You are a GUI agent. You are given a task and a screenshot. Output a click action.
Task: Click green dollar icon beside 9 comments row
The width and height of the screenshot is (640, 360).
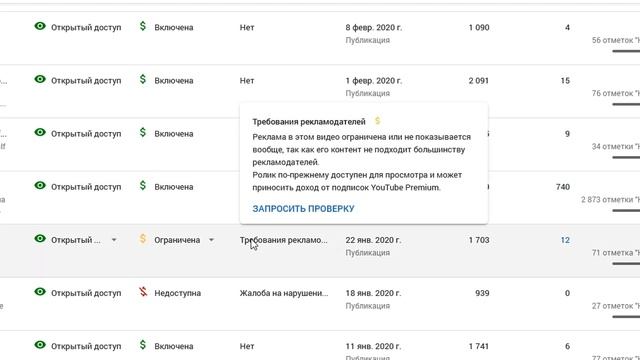pyautogui.click(x=142, y=133)
